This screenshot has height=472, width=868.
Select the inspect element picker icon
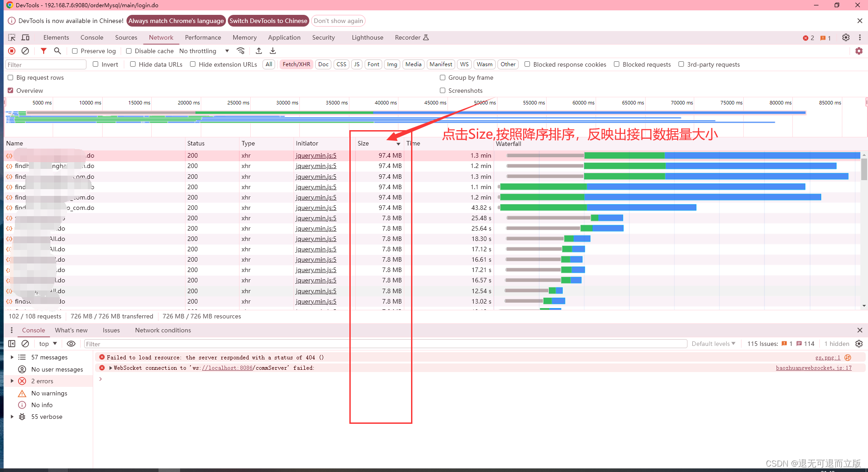point(12,37)
